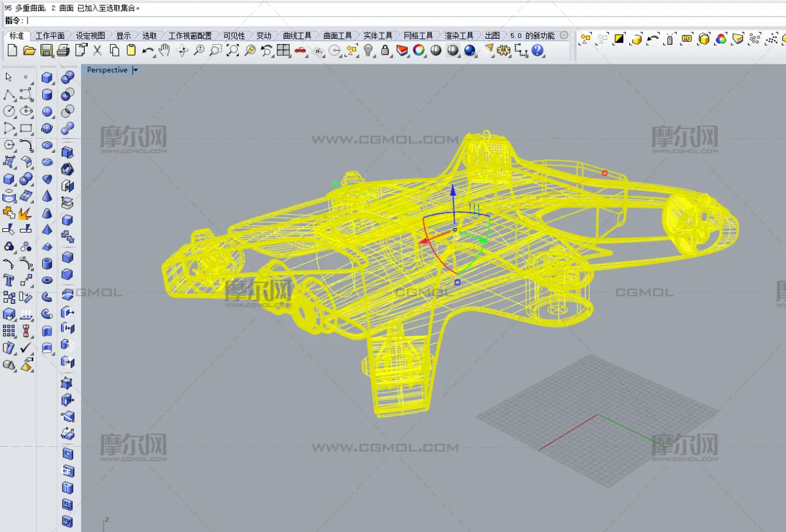Click the Boolean union spheres icon
786x532 pixels.
pyautogui.click(x=68, y=77)
